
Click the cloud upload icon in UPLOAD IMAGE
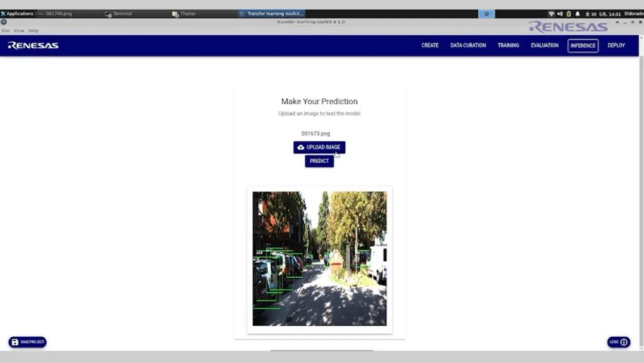tap(301, 147)
